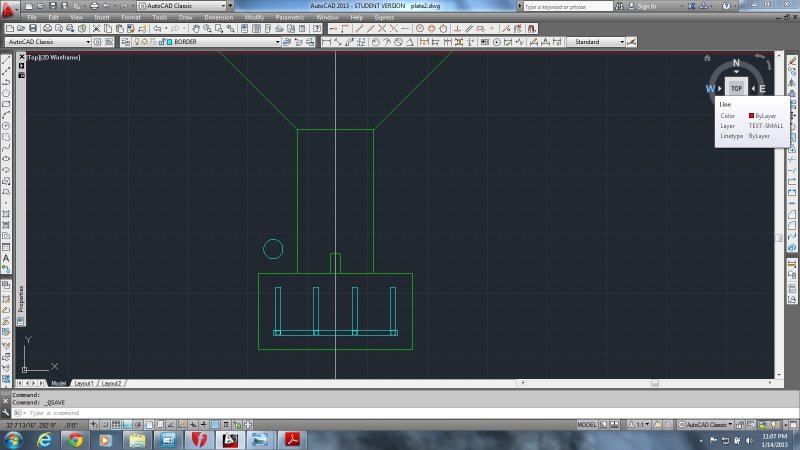Click the Help question mark toolbar icon
The width and height of the screenshot is (800, 450).
317,29
